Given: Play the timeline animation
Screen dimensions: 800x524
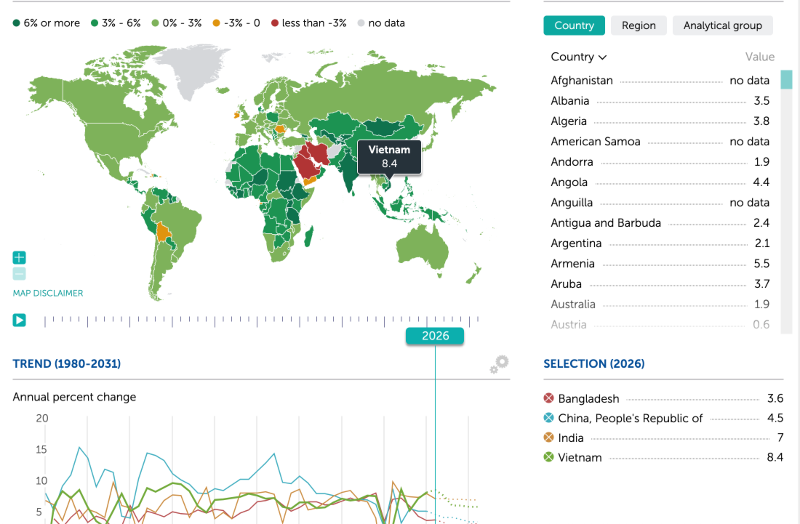Looking at the screenshot, I should tap(19, 320).
